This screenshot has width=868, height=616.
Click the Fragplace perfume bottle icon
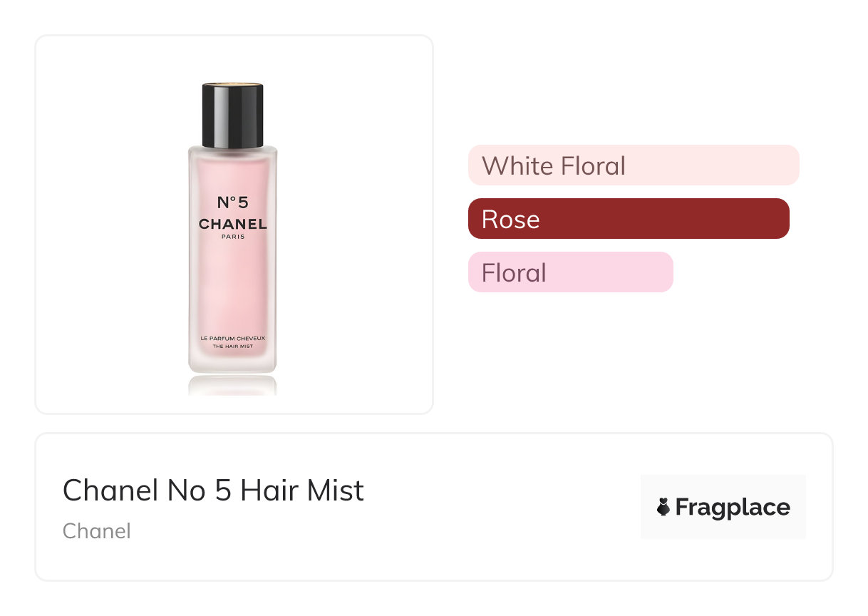663,507
